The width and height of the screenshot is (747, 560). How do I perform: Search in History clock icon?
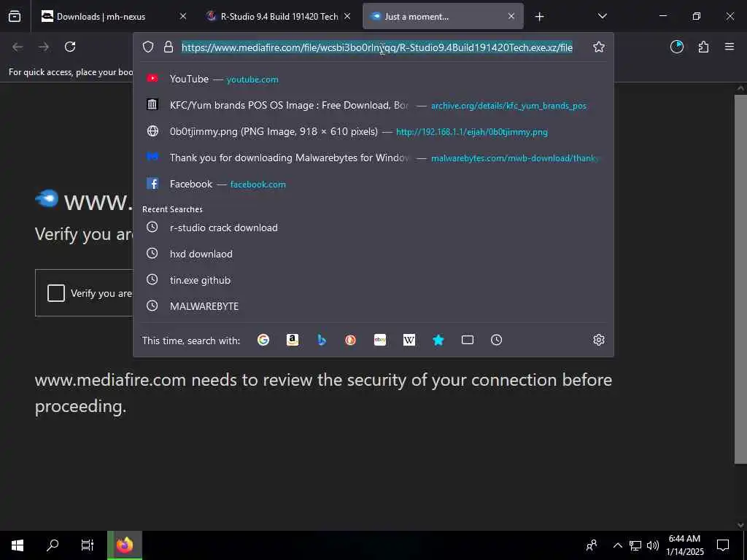496,340
